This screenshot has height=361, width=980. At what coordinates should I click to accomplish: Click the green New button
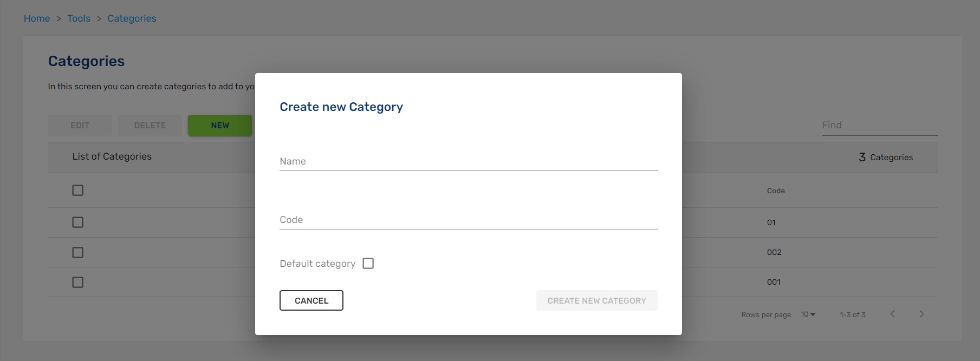coord(220,126)
